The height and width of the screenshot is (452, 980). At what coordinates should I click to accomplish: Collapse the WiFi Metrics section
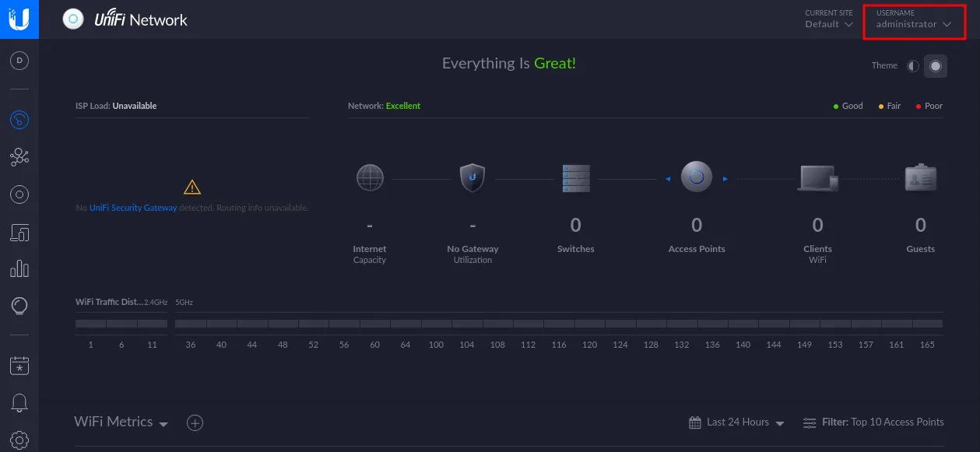coord(163,424)
